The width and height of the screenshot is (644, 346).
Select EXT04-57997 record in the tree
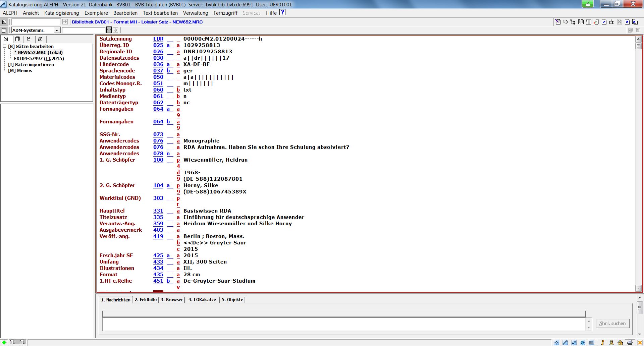tap(39, 58)
